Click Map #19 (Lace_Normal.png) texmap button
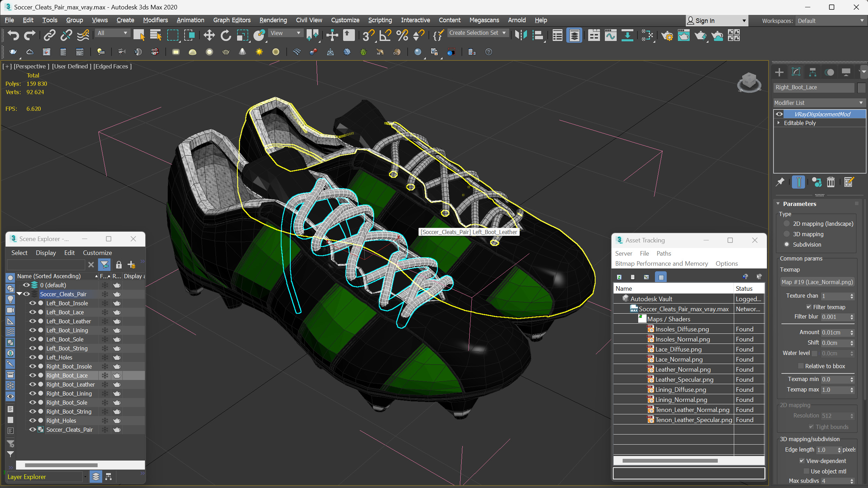 (x=817, y=282)
